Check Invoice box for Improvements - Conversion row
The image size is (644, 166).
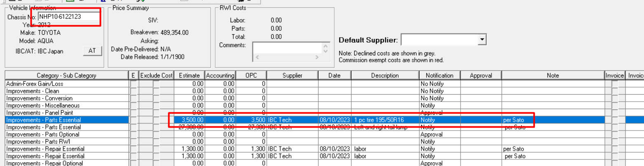(x=615, y=98)
